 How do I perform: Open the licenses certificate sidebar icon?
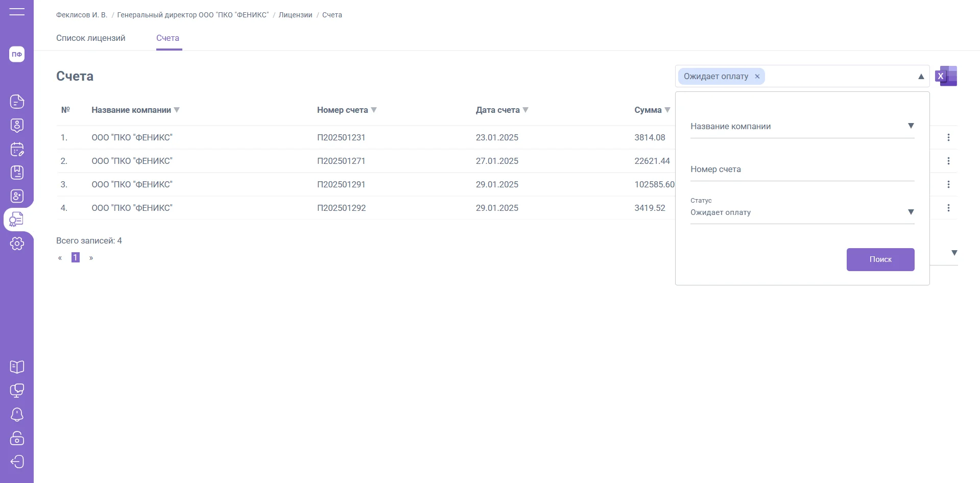point(17,220)
